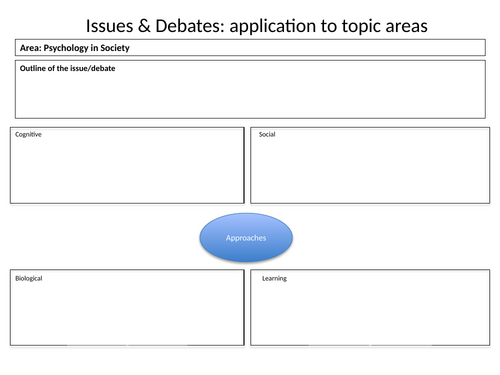Click the word Debates: in the title
This screenshot has width=500, height=375.
[190, 26]
